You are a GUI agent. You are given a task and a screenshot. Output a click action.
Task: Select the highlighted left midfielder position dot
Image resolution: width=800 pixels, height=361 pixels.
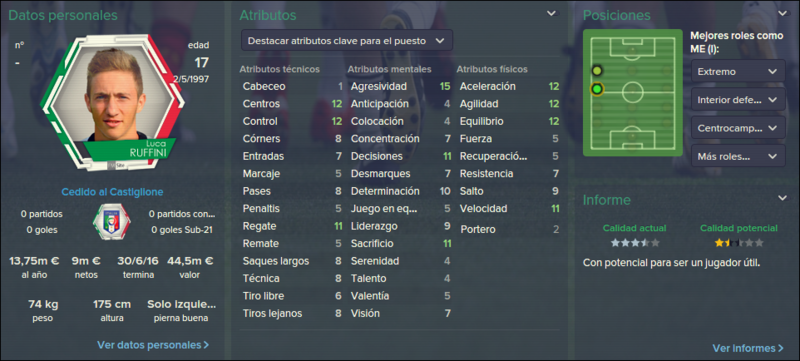tap(596, 90)
